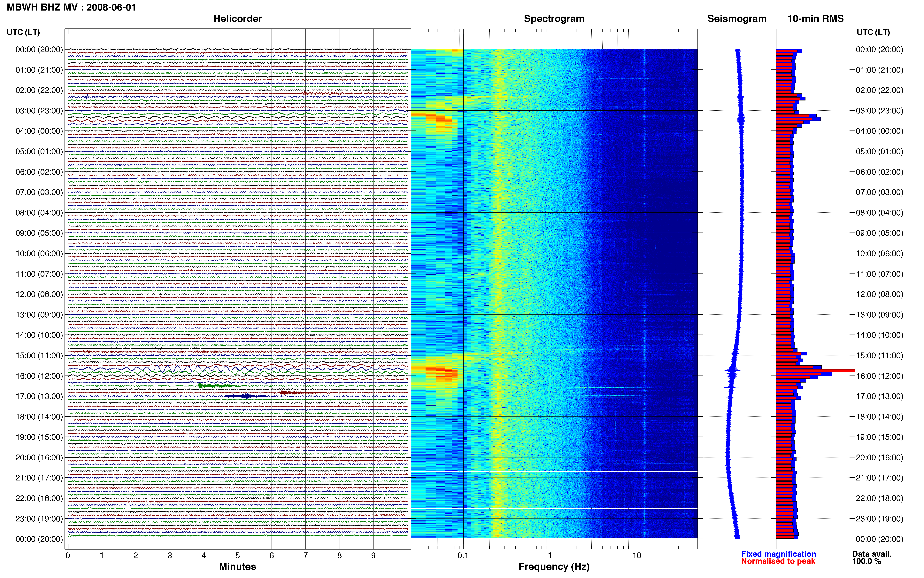Click right time label '07:00 (03:00)'

click(879, 192)
